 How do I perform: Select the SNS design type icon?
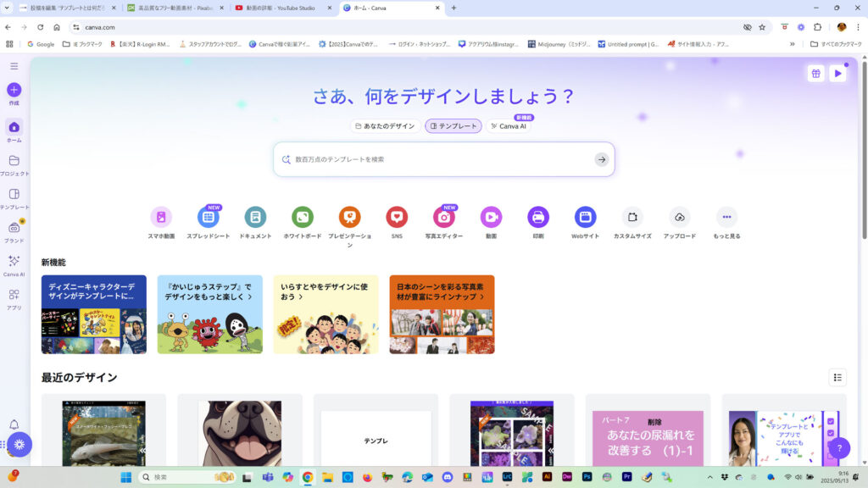coord(397,217)
